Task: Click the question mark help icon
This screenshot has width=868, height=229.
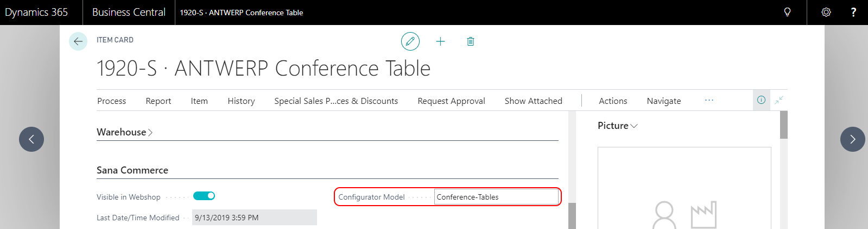Action: (853, 12)
